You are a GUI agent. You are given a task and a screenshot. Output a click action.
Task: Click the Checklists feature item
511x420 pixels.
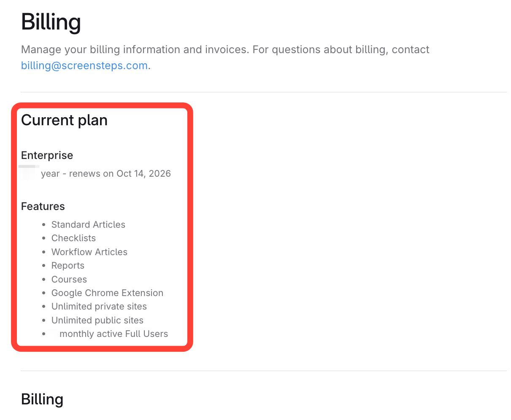click(x=73, y=238)
